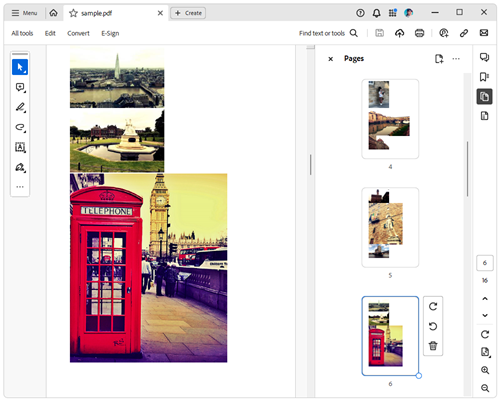Star the sample.pdf tab as favorite
Screen dimensions: 500x402
73,13
